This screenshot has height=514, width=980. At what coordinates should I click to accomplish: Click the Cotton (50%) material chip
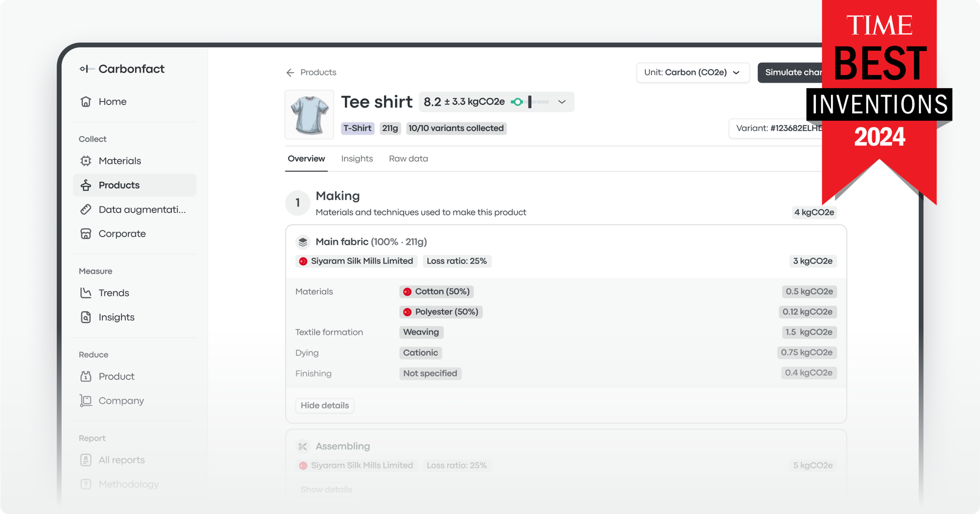point(437,292)
